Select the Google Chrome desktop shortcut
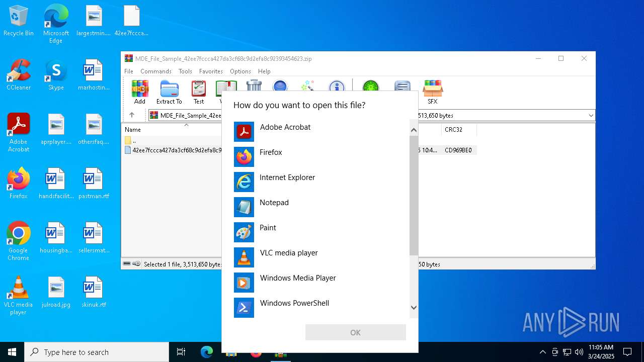Screen dimensions: 644x362 pyautogui.click(x=19, y=241)
